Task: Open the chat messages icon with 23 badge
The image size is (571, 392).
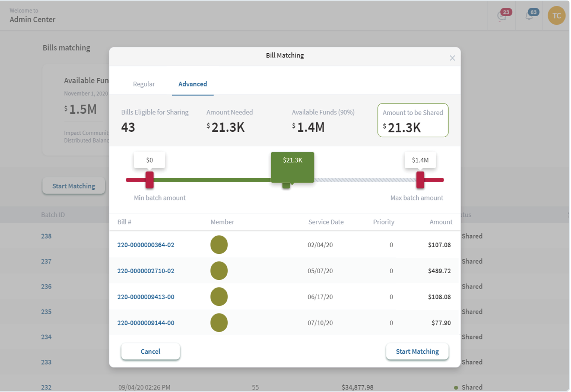Action: point(503,15)
